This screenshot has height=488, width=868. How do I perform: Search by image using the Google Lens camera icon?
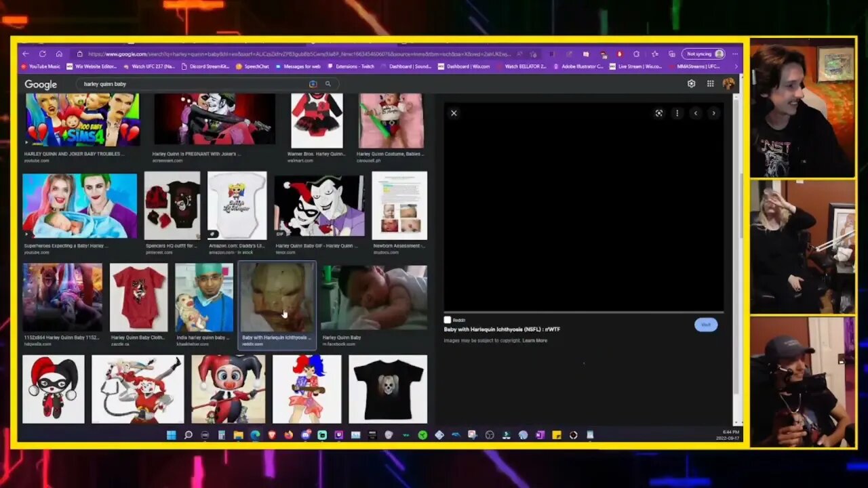313,84
